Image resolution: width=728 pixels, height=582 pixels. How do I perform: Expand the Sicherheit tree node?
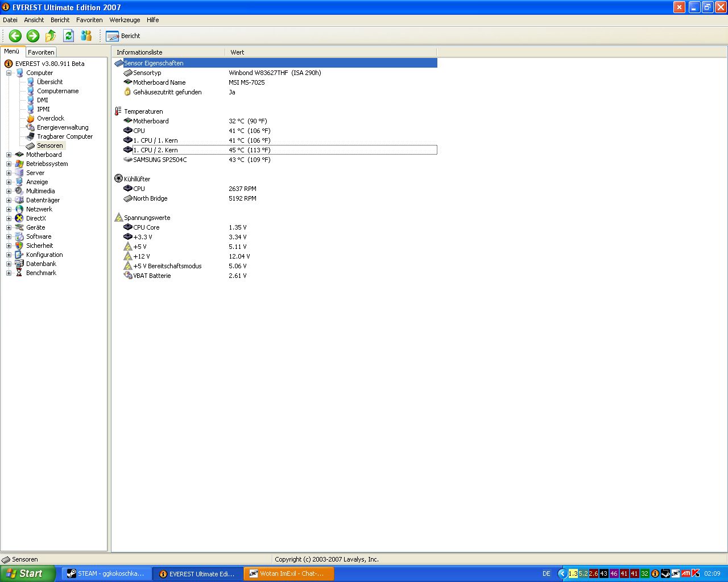click(9, 246)
